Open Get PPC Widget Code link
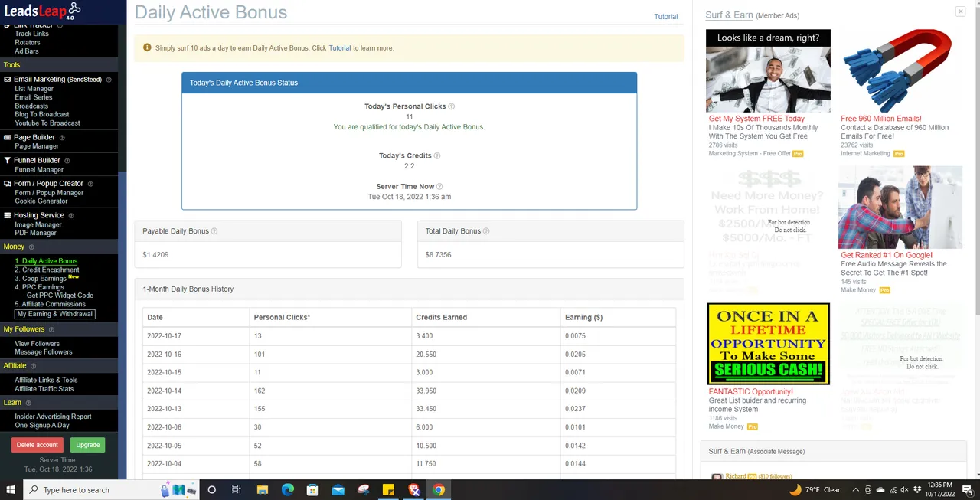 [x=60, y=296]
